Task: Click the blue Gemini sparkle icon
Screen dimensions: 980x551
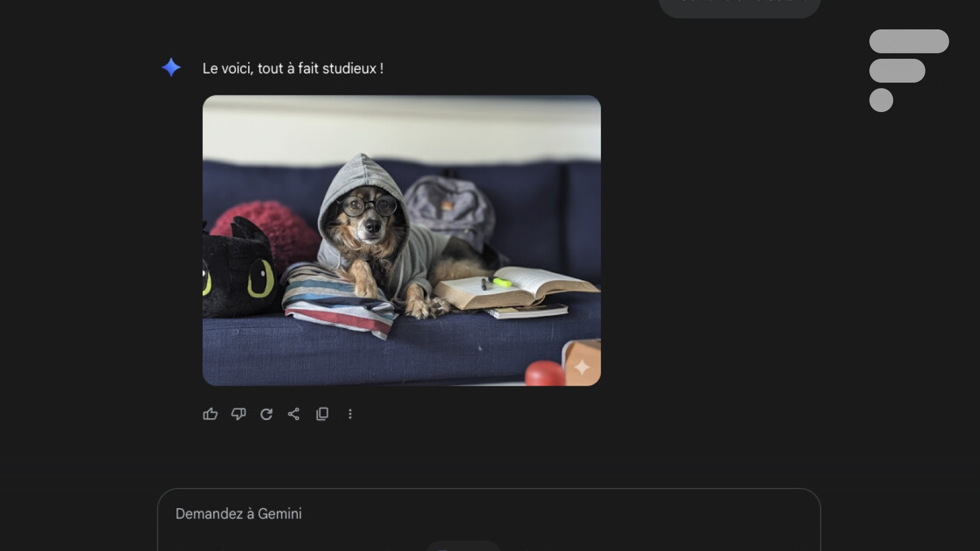Action: pyautogui.click(x=171, y=67)
